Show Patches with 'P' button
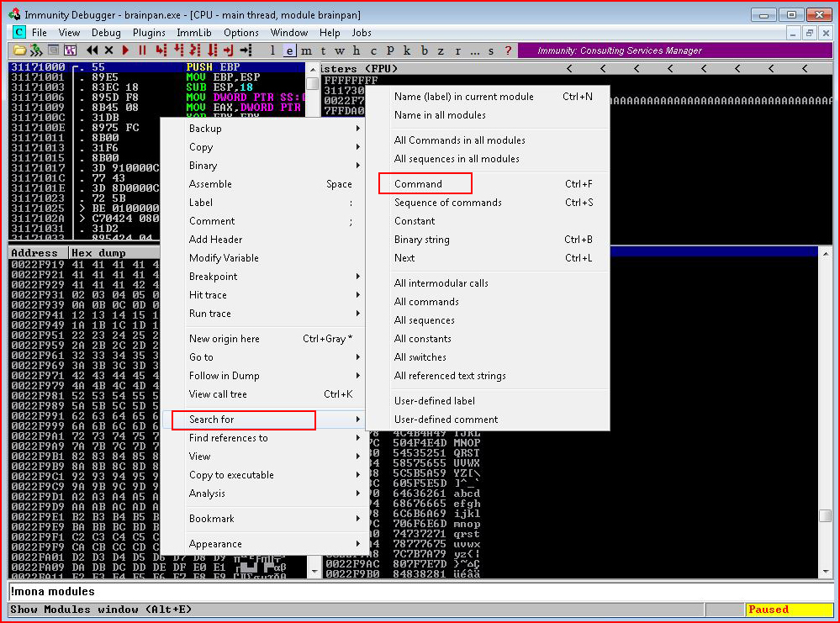Screen dimensions: 840x623 point(390,50)
